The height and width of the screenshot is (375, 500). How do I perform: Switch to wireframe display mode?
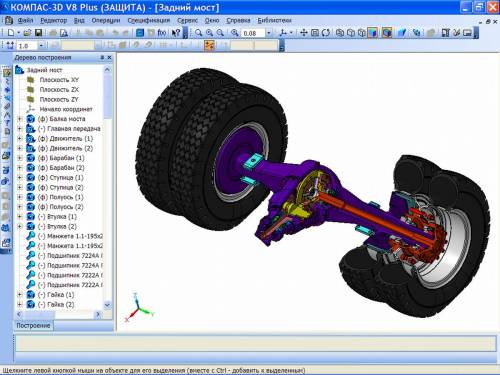(340, 33)
